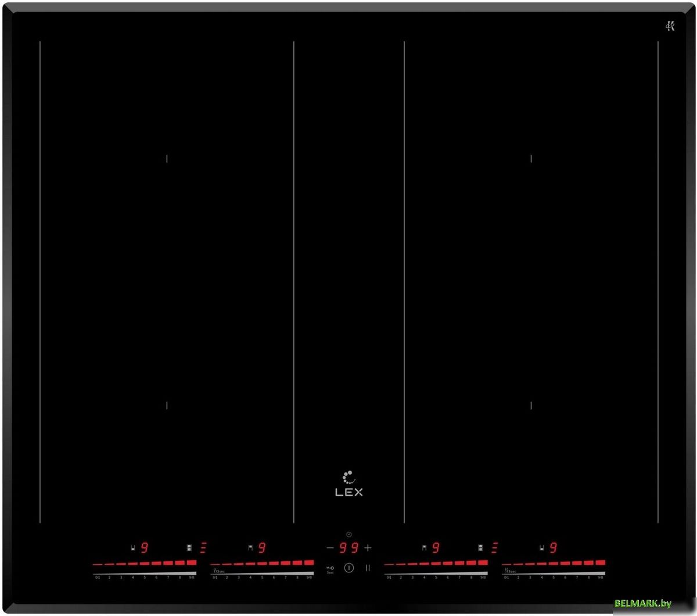
Task: Increase timer with the plus button
Action: tap(368, 547)
